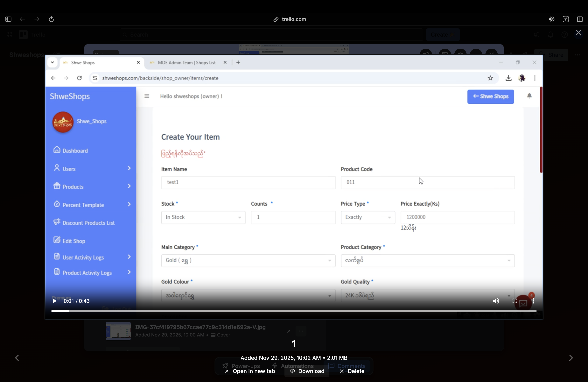Screen dimensions: 588x382
Task: Play the video attachment
Action: click(x=55, y=301)
